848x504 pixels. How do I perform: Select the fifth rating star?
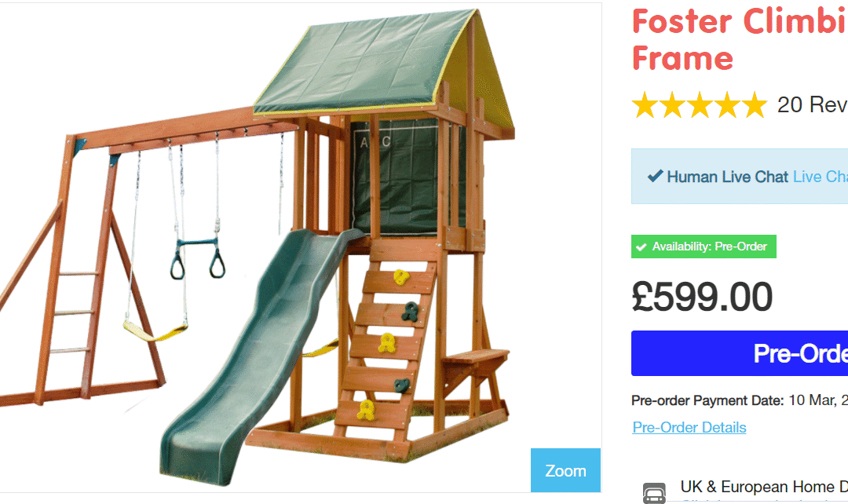755,105
